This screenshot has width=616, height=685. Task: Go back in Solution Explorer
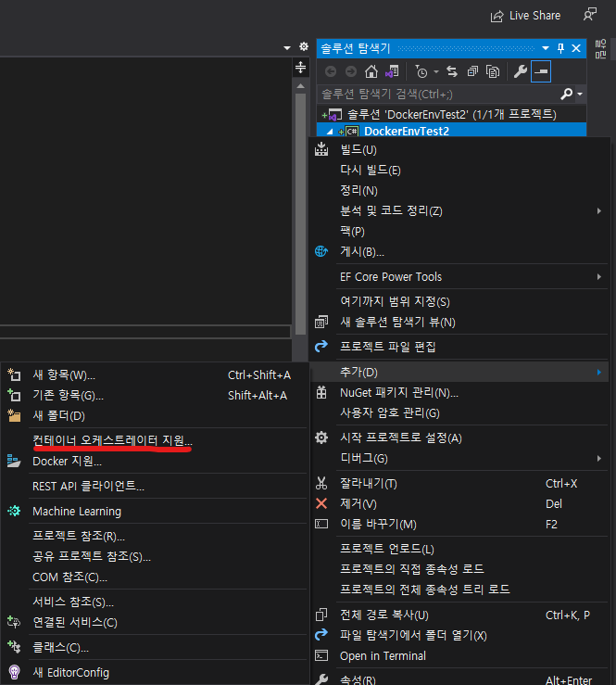(x=331, y=71)
